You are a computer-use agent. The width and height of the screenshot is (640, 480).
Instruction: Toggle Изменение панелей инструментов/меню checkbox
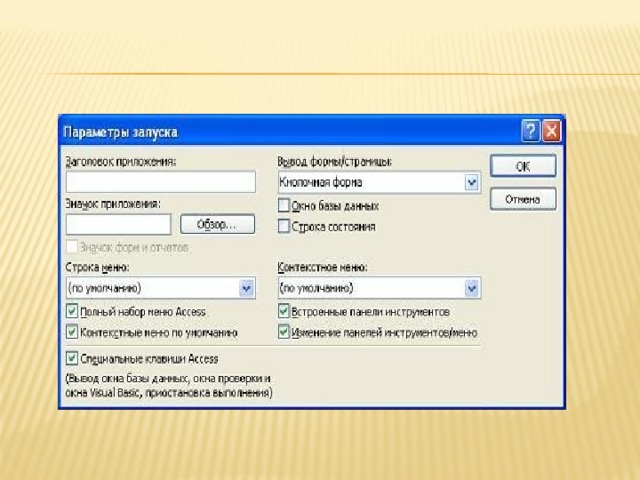[x=284, y=332]
